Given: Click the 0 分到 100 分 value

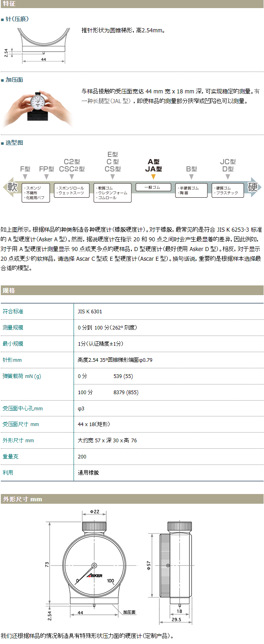Looking at the screenshot, I should pyautogui.click(x=107, y=327).
